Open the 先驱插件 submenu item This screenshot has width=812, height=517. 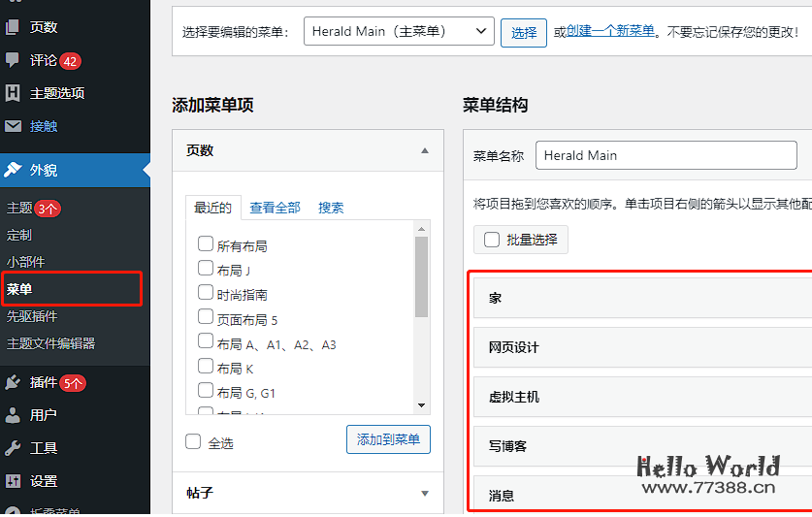point(32,316)
